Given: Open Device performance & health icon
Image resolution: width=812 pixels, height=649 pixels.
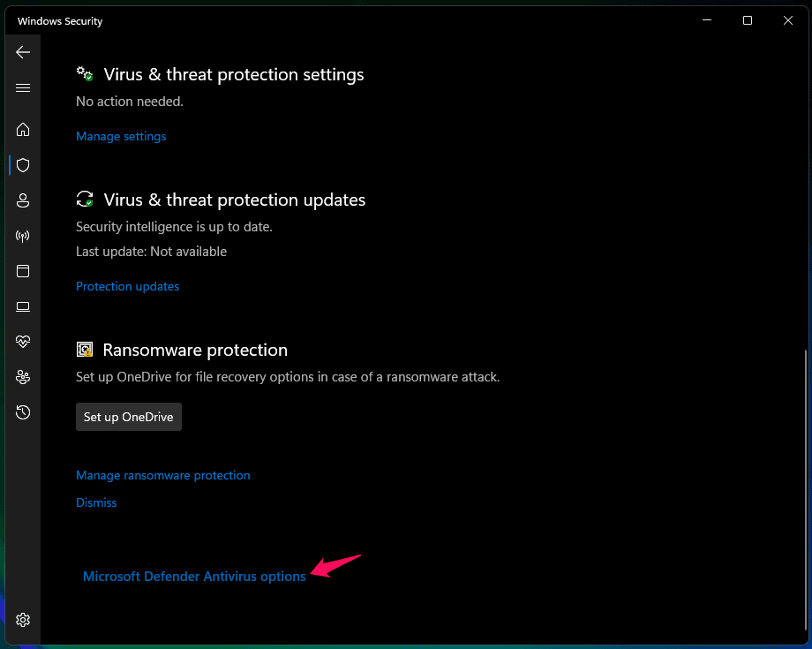Looking at the screenshot, I should coord(23,342).
